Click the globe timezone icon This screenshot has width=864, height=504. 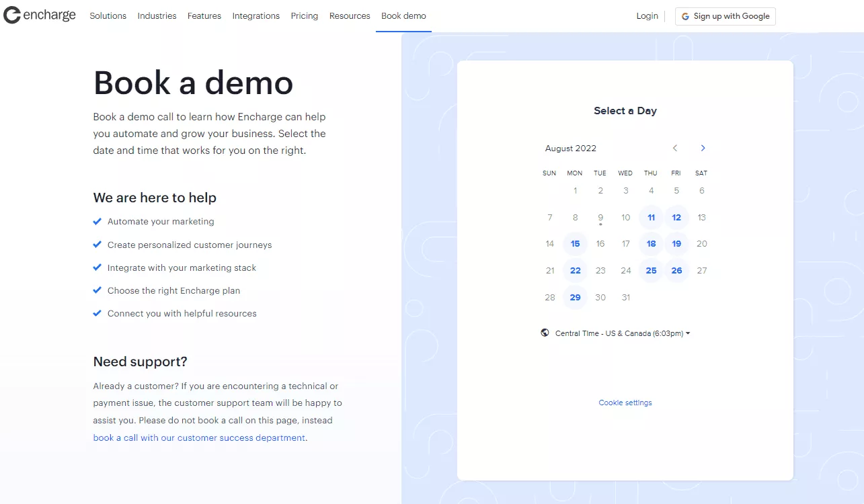pyautogui.click(x=545, y=333)
